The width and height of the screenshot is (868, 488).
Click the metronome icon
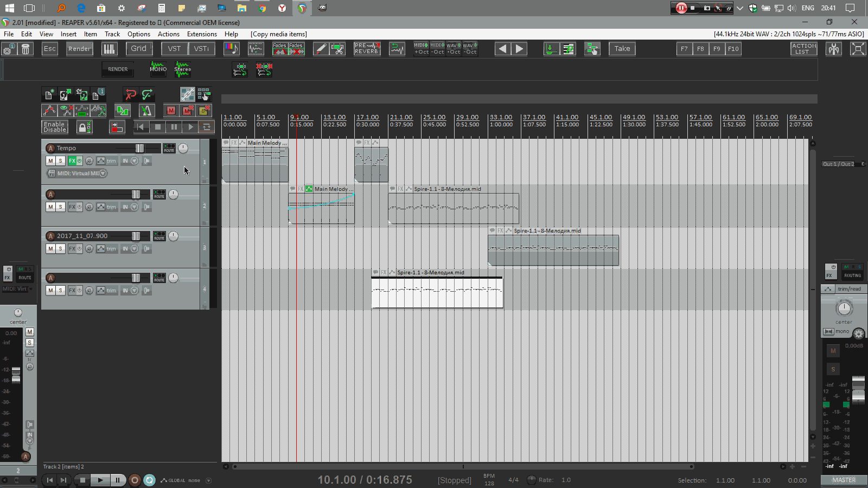(x=146, y=111)
